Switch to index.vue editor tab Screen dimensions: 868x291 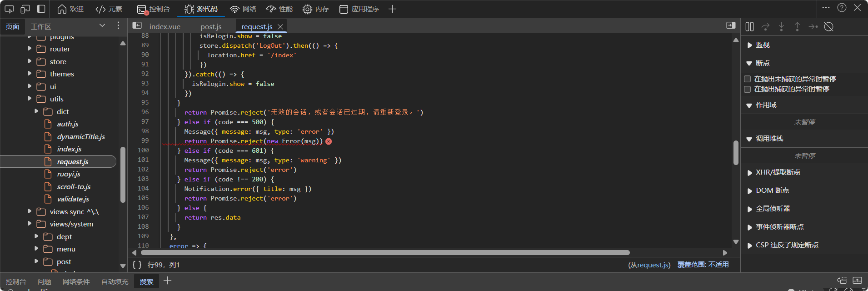point(165,26)
